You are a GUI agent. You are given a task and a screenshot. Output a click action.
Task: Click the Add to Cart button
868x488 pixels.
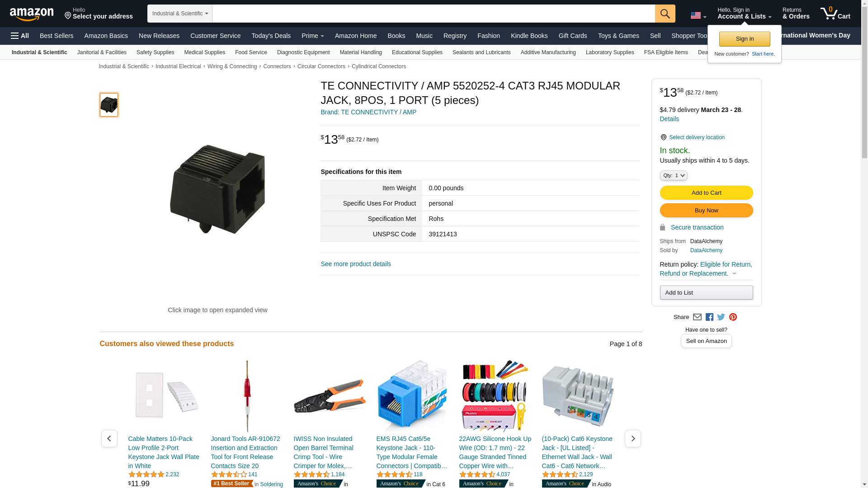(706, 193)
